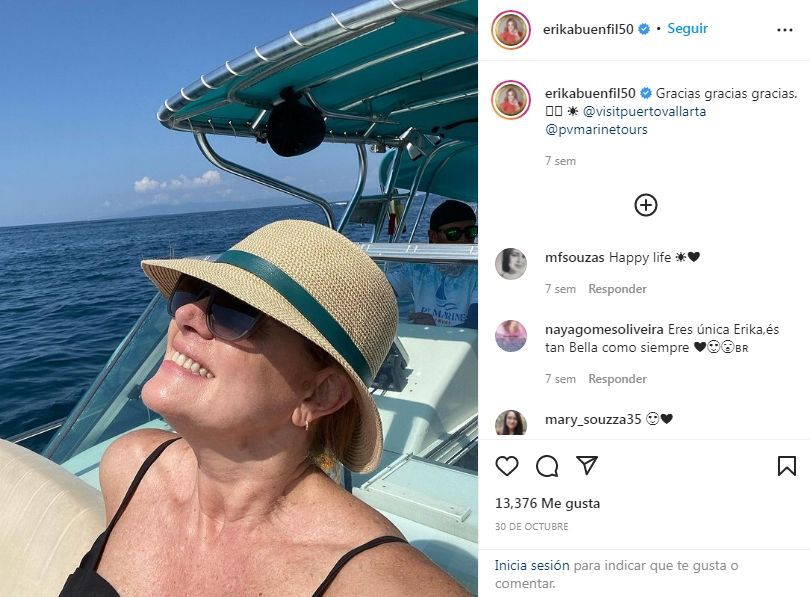Follow erikabuenfil50 with the Seguir button
Viewport: 810px width, 597px height.
[687, 29]
